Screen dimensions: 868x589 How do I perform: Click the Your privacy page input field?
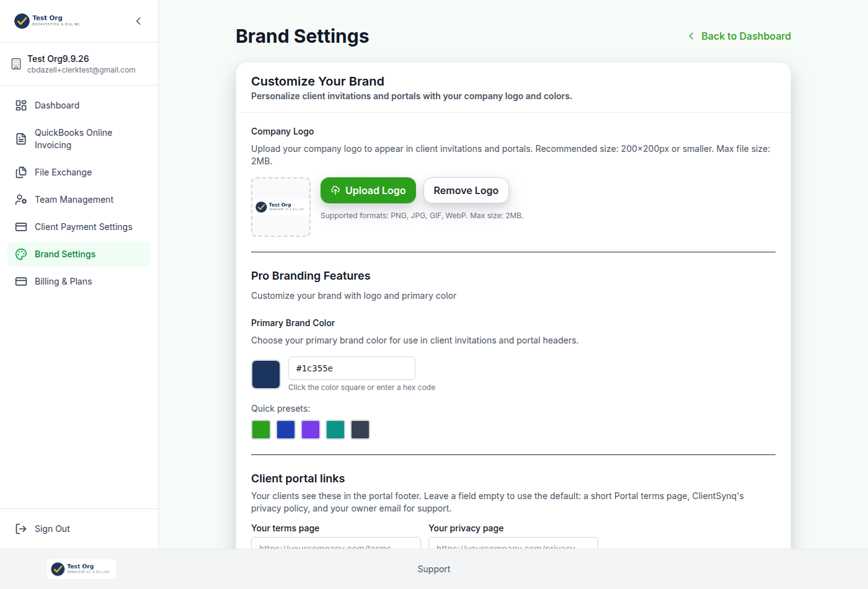pyautogui.click(x=513, y=543)
